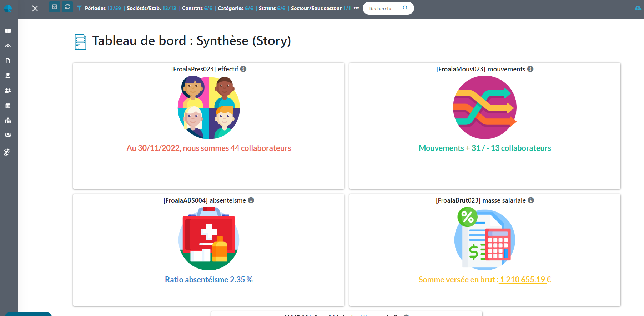This screenshot has height=316, width=644.
Task: Click the cloud download icon
Action: coord(638,8)
